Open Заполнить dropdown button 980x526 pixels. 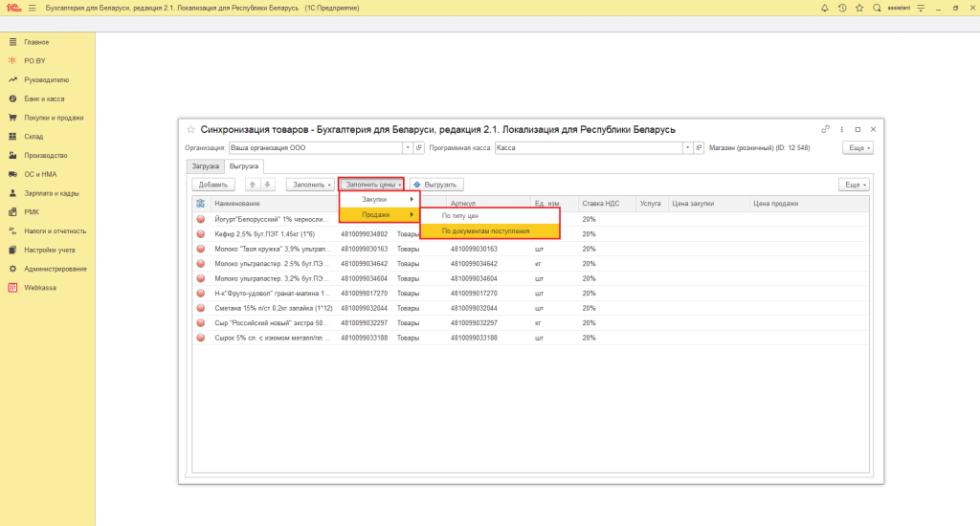coord(311,185)
